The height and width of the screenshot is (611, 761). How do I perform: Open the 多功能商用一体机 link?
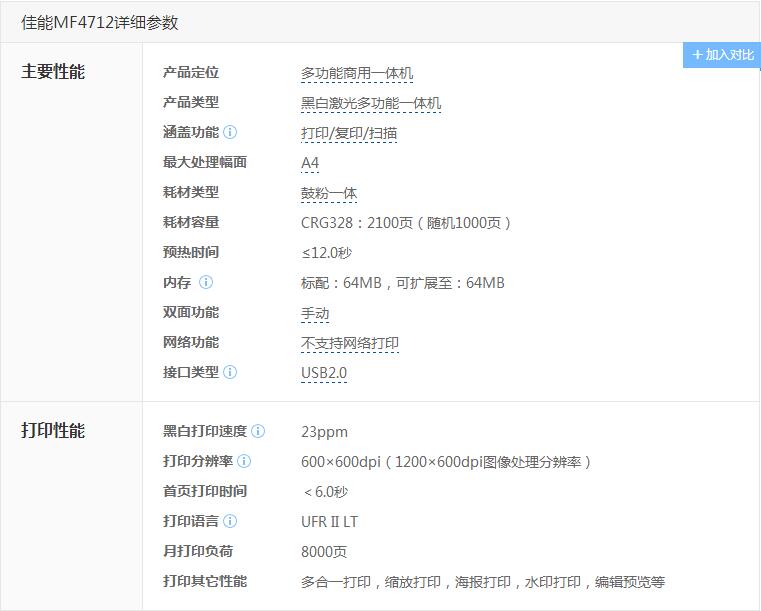pyautogui.click(x=357, y=73)
